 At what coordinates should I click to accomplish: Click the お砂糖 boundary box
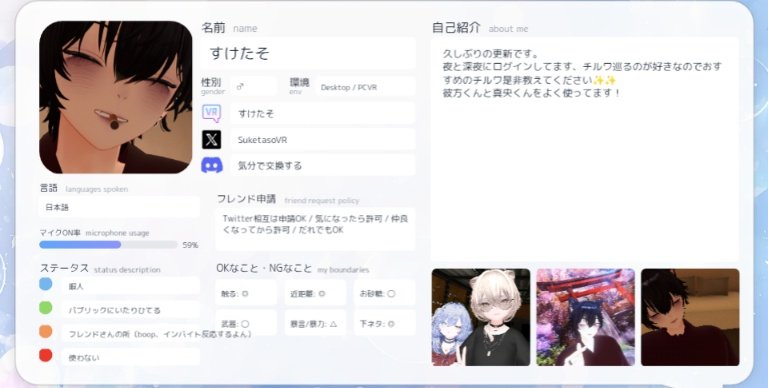(384, 293)
